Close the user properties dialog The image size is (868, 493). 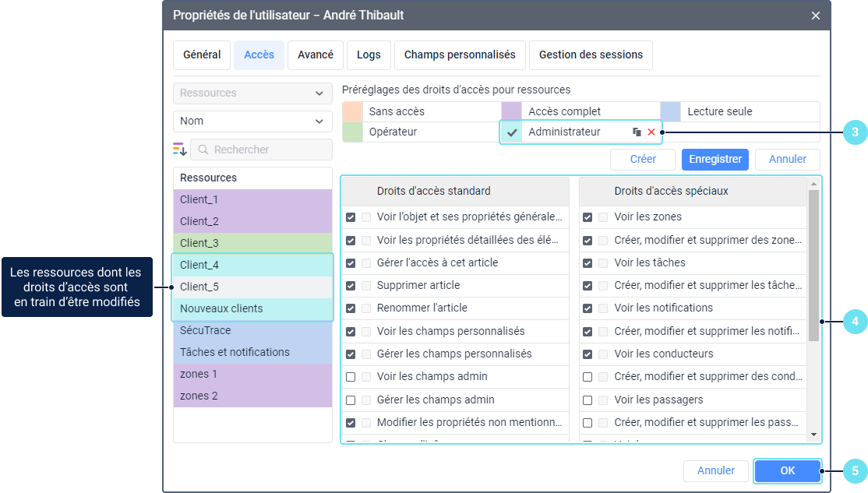click(816, 16)
